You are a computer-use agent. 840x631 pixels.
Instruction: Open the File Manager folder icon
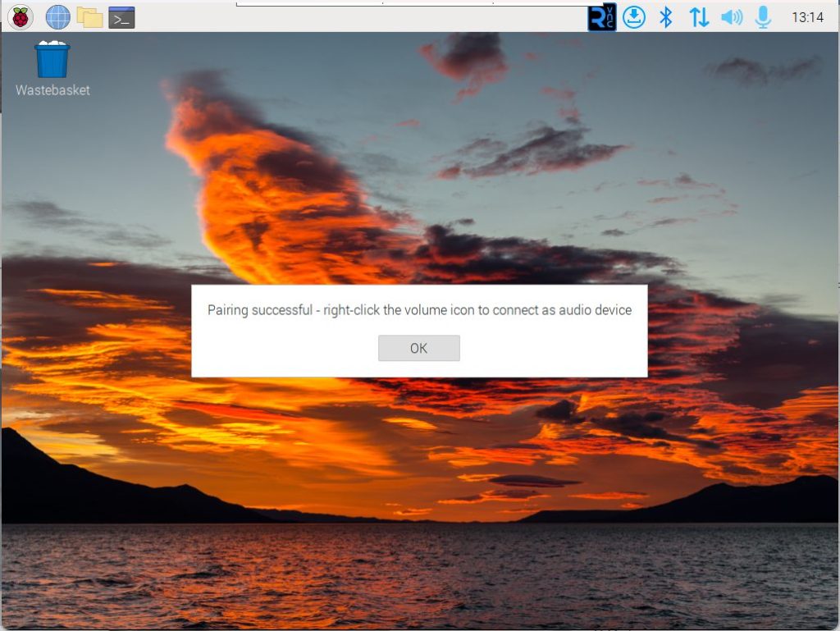tap(89, 17)
